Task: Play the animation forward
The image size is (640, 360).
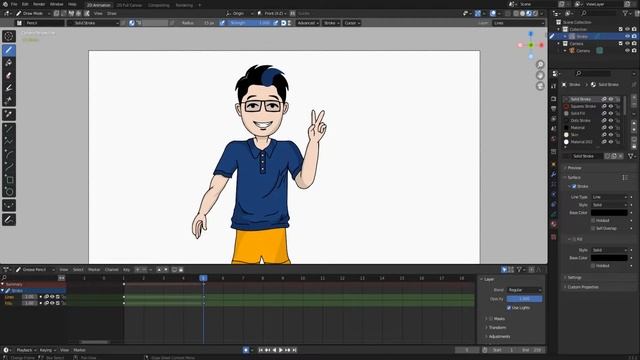Action: coord(281,350)
